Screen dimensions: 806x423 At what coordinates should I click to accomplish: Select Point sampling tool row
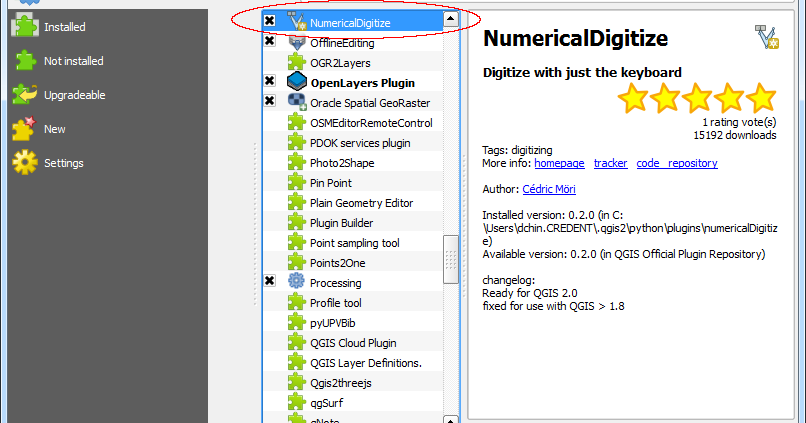coord(353,243)
